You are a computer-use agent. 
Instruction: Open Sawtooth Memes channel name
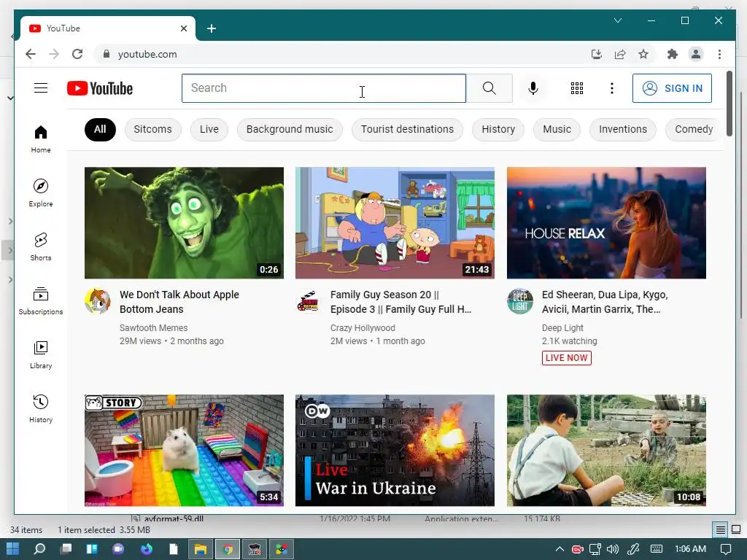tap(153, 327)
